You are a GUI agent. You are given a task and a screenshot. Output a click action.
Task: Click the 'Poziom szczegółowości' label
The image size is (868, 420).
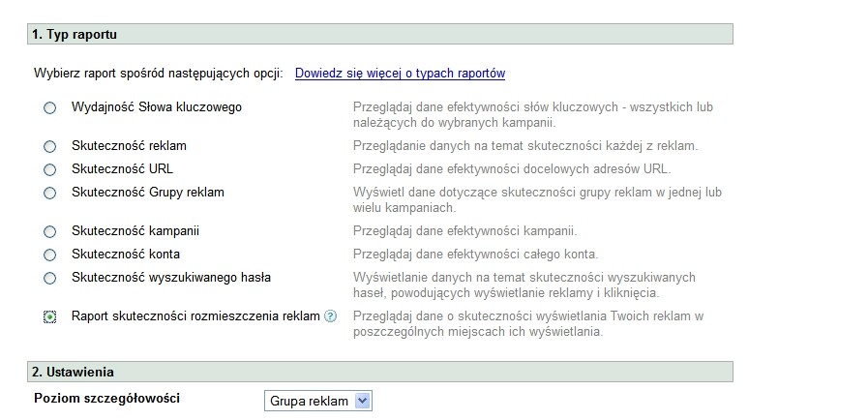pyautogui.click(x=106, y=399)
